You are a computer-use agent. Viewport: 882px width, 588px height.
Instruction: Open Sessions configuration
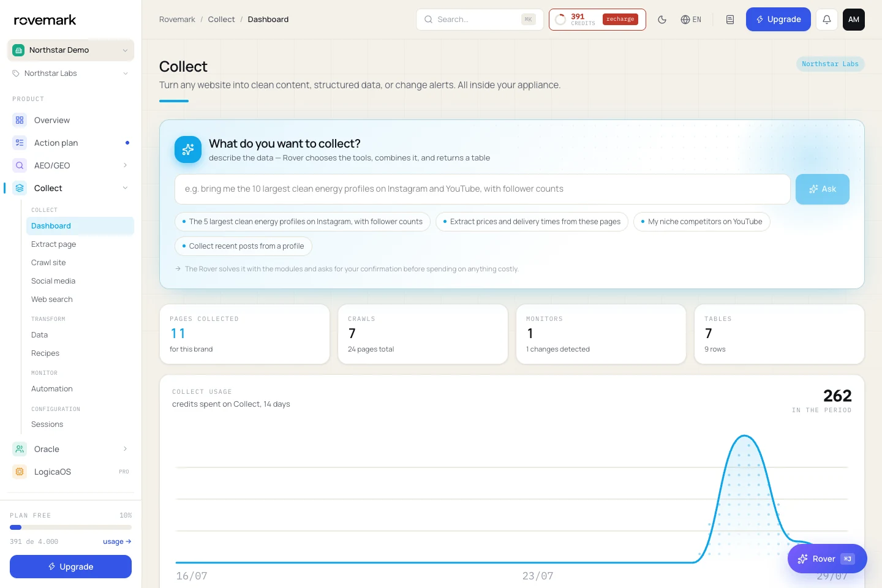click(80, 424)
